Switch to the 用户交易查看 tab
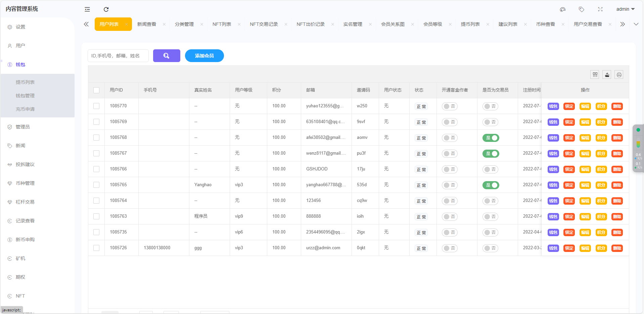The width and height of the screenshot is (644, 314). click(x=588, y=24)
